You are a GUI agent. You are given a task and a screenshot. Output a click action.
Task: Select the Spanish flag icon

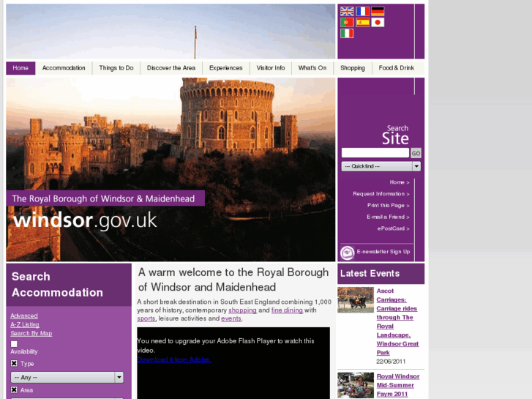coord(362,23)
